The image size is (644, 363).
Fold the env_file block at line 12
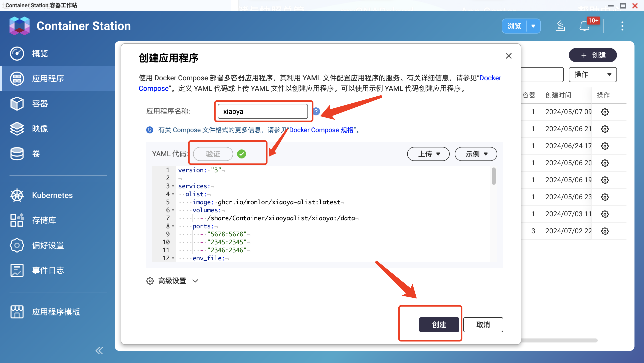(173, 258)
